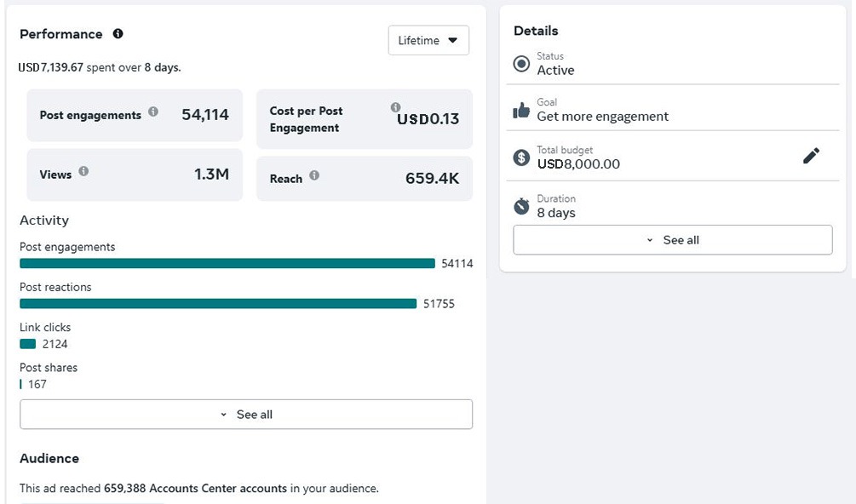856x504 pixels.
Task: Click the pencil icon to edit total budget
Action: coord(811,156)
